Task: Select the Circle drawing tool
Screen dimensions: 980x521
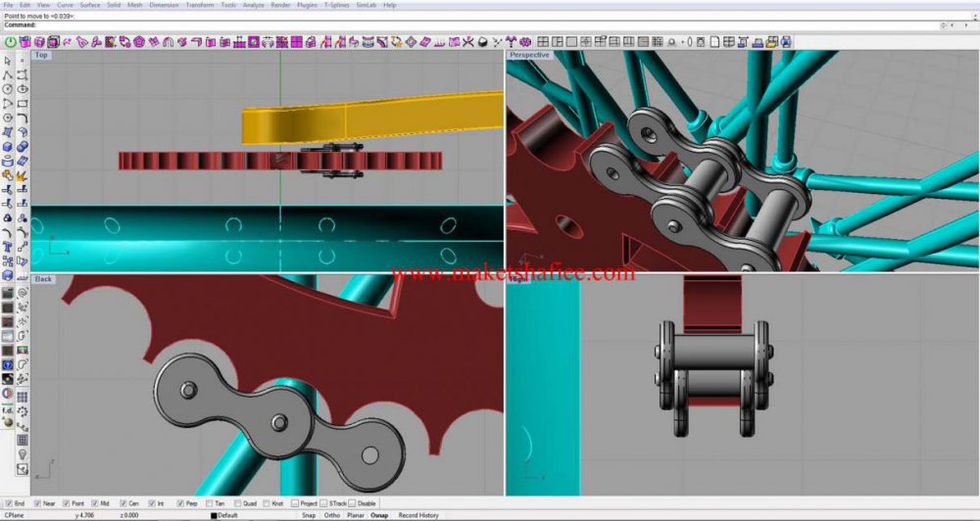Action: click(x=8, y=89)
